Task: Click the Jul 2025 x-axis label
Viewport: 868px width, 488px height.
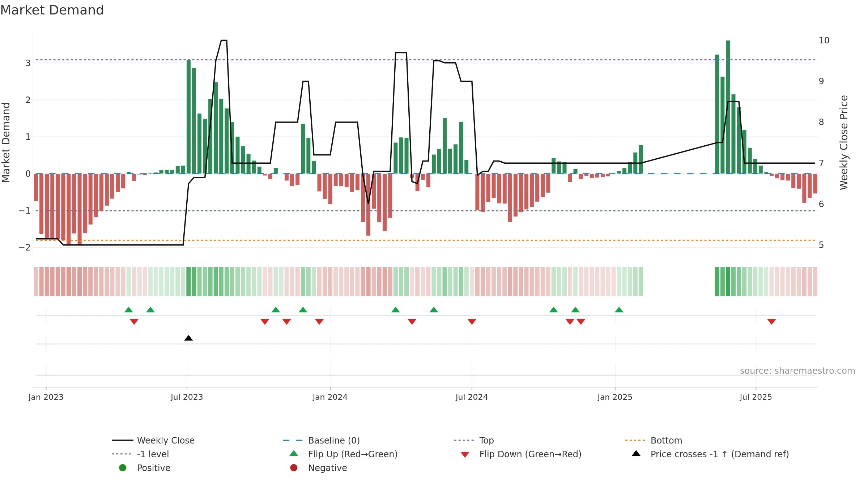Action: [x=756, y=397]
